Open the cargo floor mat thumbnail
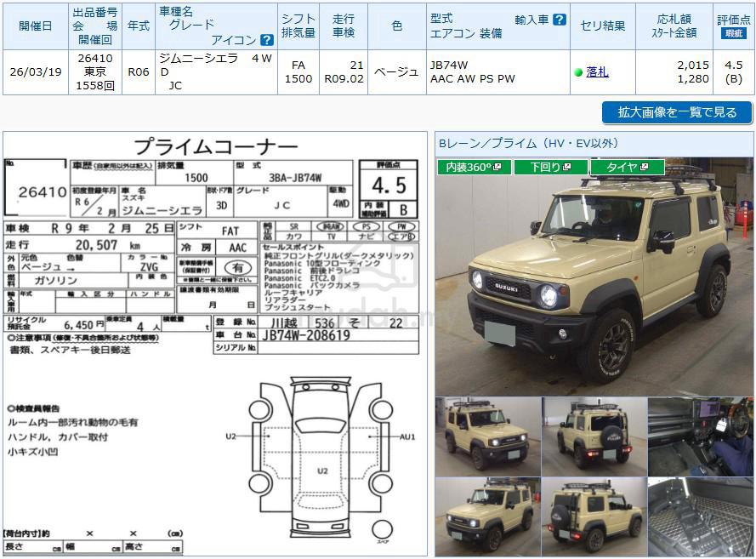 coord(701,517)
